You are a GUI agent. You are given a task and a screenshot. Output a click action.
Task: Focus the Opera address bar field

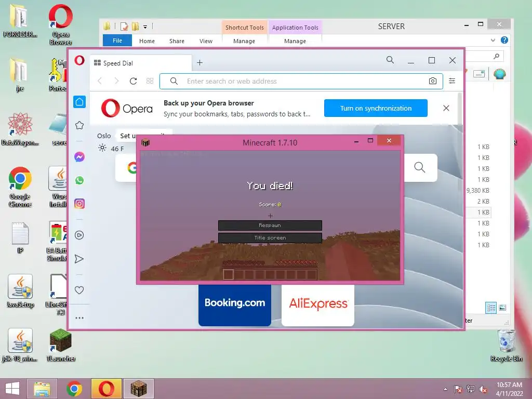click(x=301, y=81)
